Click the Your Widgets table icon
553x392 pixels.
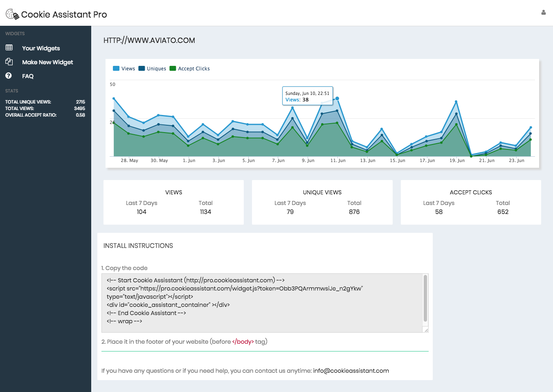tap(9, 47)
